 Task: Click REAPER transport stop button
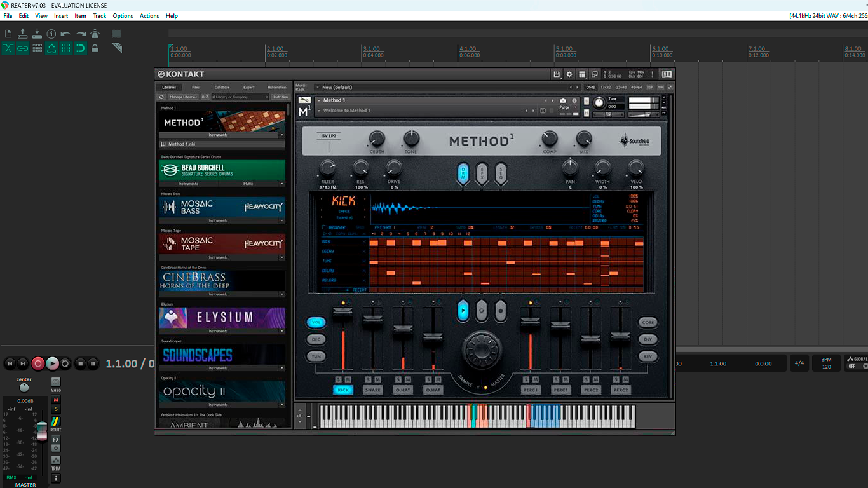pos(80,363)
